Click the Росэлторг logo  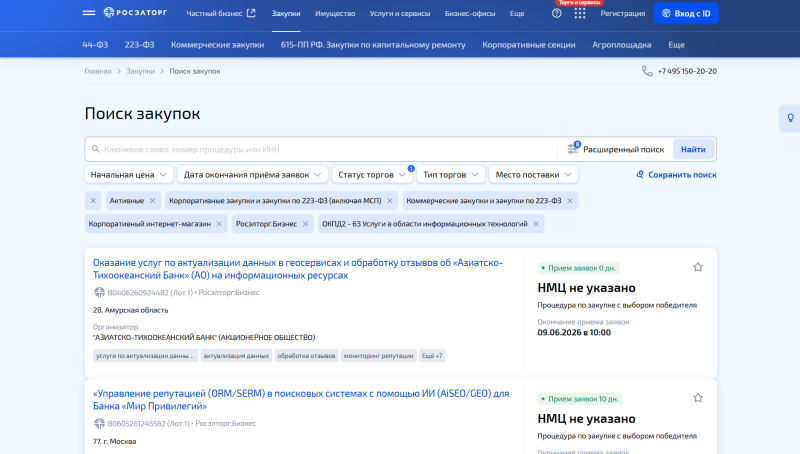pos(135,12)
